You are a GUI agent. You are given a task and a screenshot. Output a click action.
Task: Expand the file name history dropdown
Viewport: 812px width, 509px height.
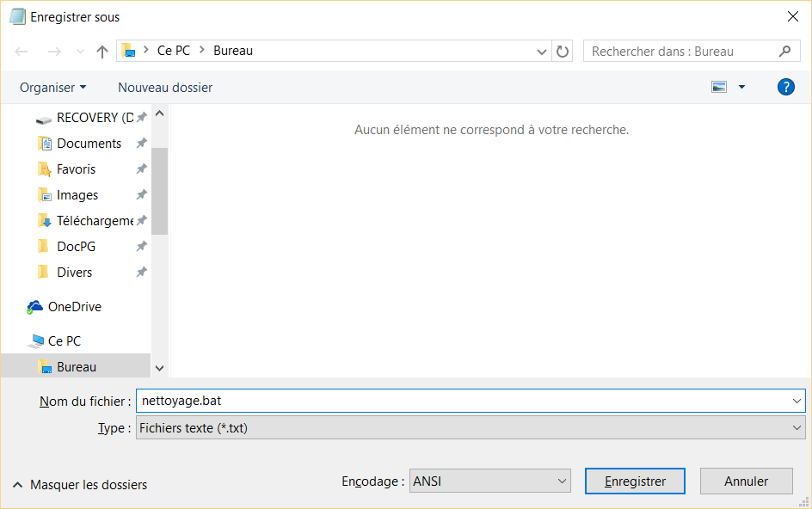click(x=797, y=401)
